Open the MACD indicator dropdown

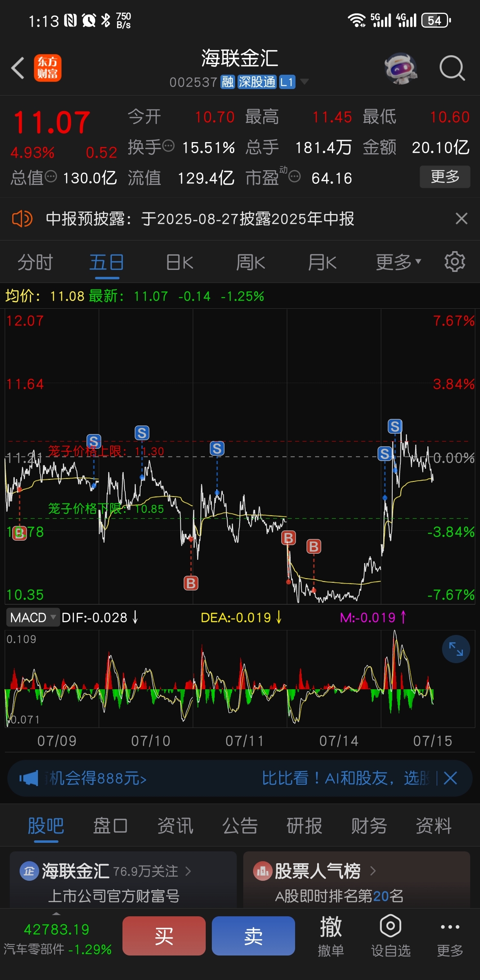[33, 617]
